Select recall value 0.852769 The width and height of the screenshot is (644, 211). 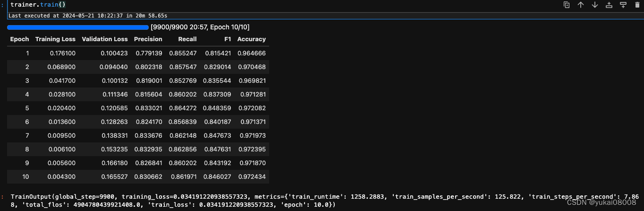183,80
